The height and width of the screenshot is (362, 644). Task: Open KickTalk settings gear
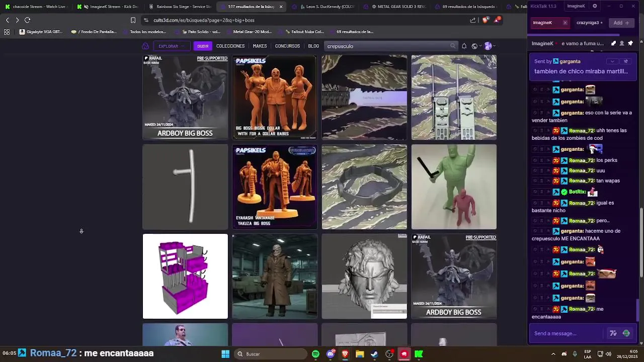[595, 6]
